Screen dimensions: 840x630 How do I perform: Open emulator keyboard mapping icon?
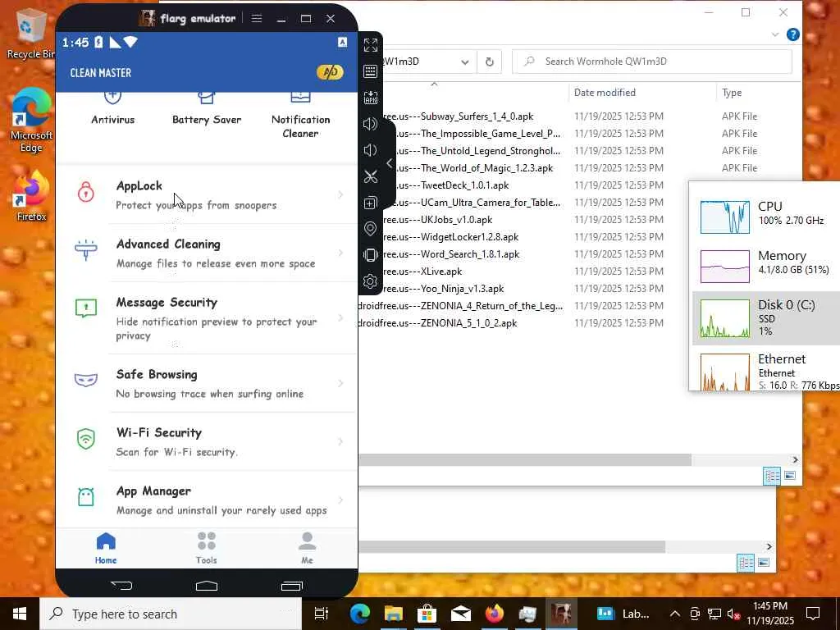click(370, 71)
